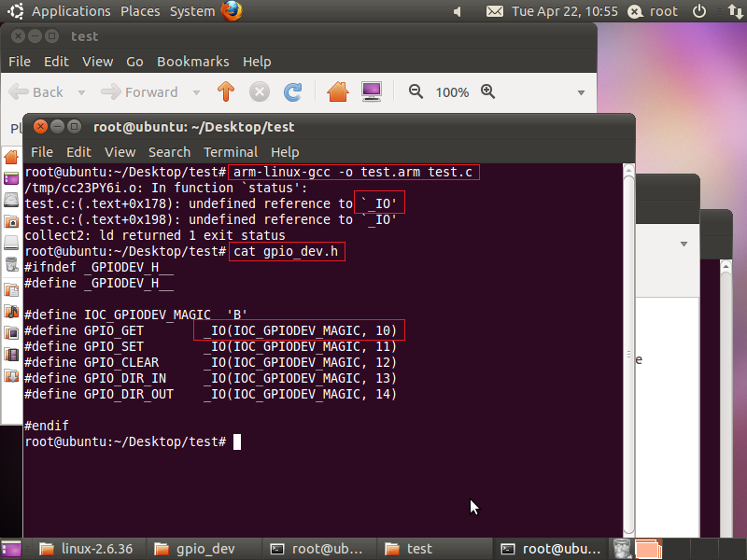The height and width of the screenshot is (560, 747).
Task: Click the Firefox launcher in the top panel
Action: [232, 11]
